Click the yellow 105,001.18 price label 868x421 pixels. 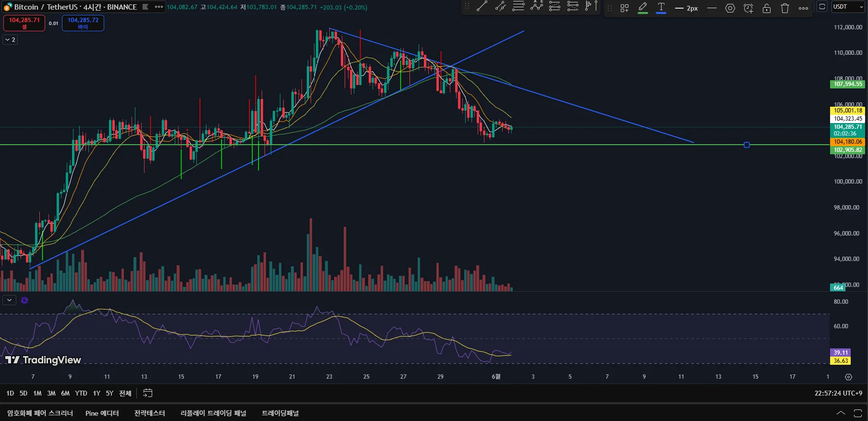(x=847, y=111)
